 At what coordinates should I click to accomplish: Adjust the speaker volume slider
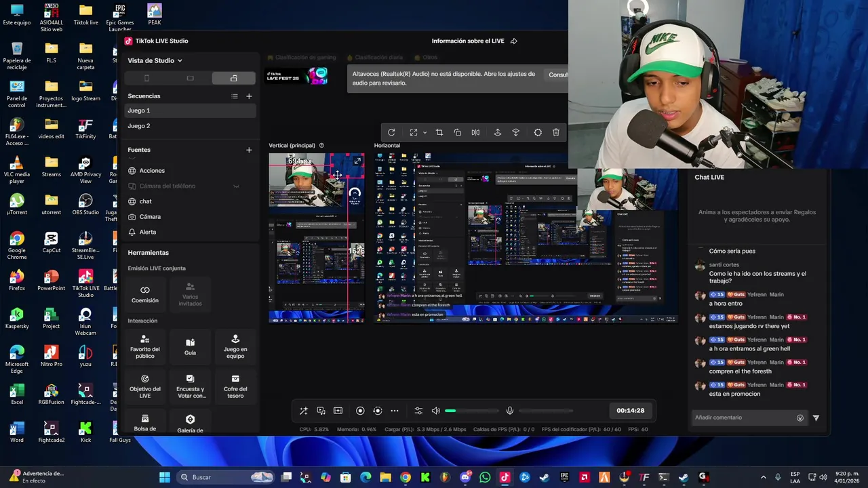[471, 411]
